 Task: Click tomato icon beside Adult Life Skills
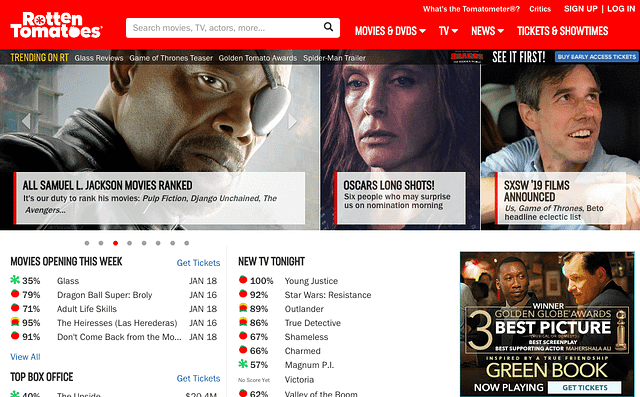(15, 308)
